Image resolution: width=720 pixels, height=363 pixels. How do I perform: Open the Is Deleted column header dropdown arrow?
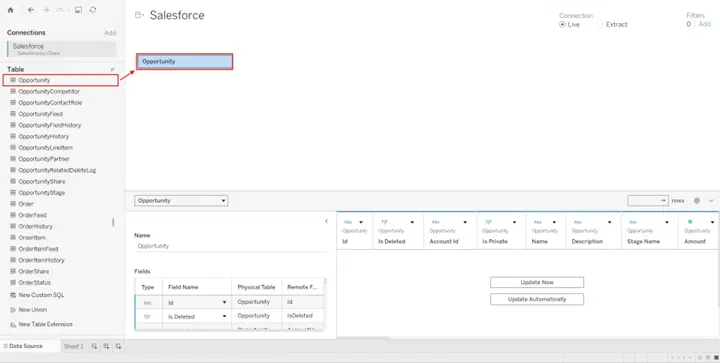click(x=412, y=222)
